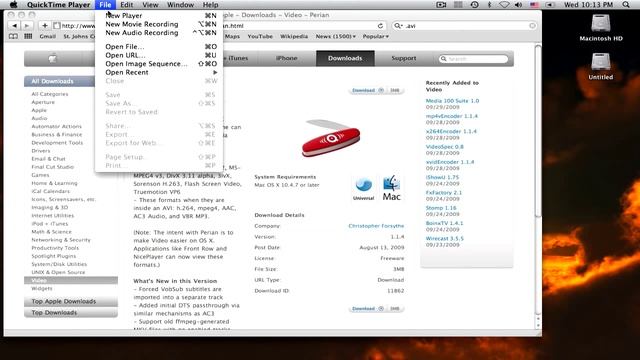This screenshot has width=640, height=360.
Task: Select New Audio Recording
Action: (159, 33)
